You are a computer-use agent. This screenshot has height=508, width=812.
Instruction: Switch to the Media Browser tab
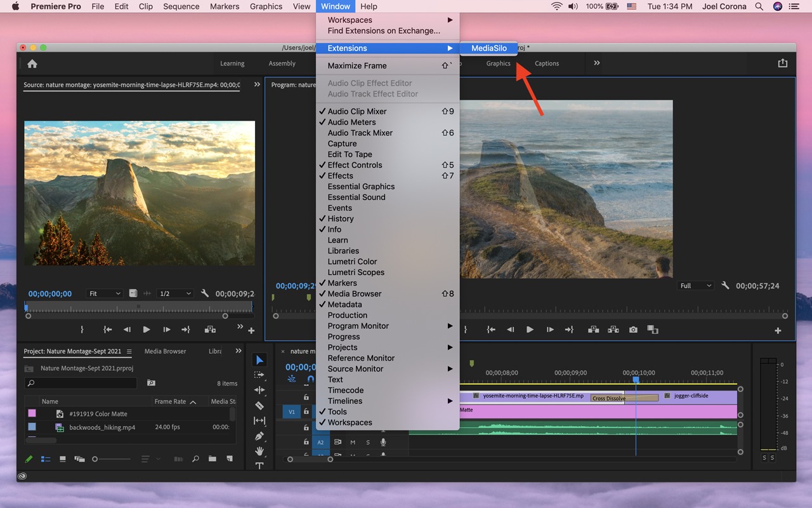pyautogui.click(x=165, y=351)
